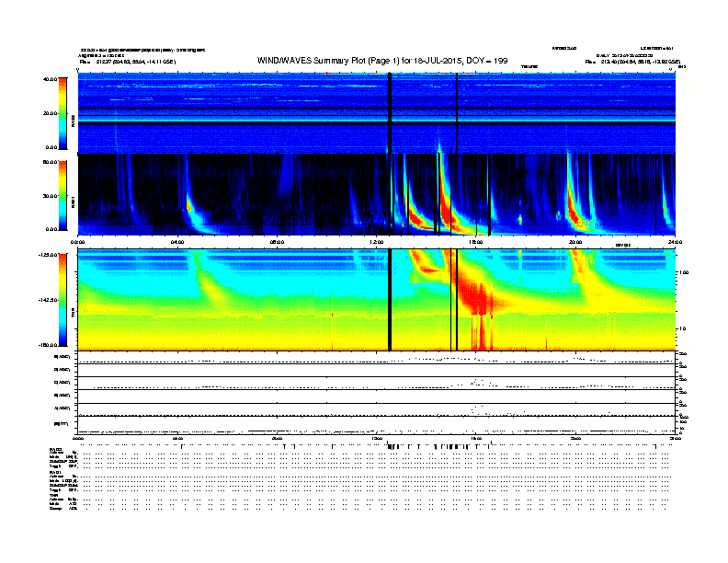The image size is (728, 563).
Task: Click the 16:00 time tick under RAD1 panel
Action: tap(476, 242)
